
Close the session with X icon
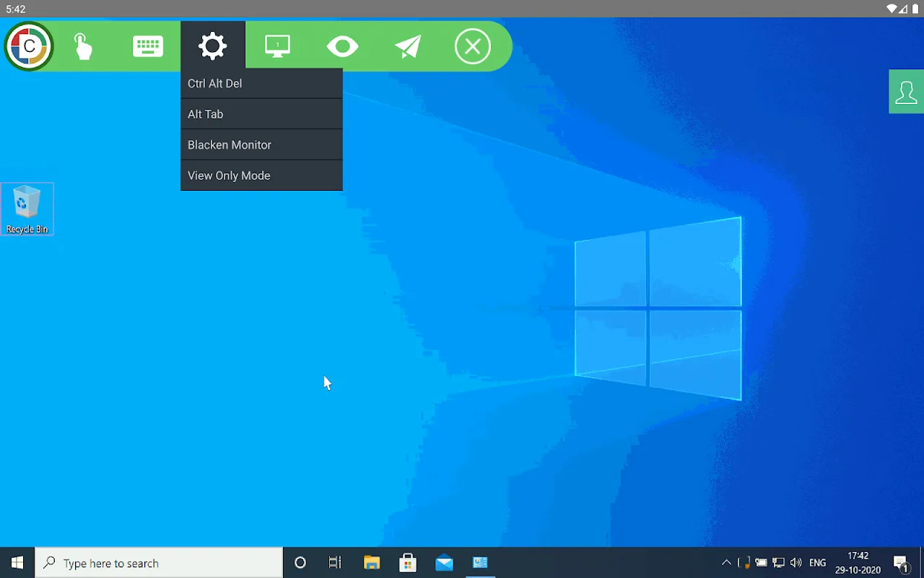point(472,47)
